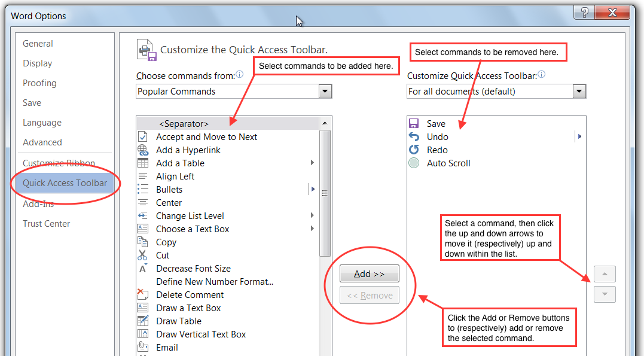Click the commands list scroll-up arrow
644x356 pixels.
(x=325, y=123)
